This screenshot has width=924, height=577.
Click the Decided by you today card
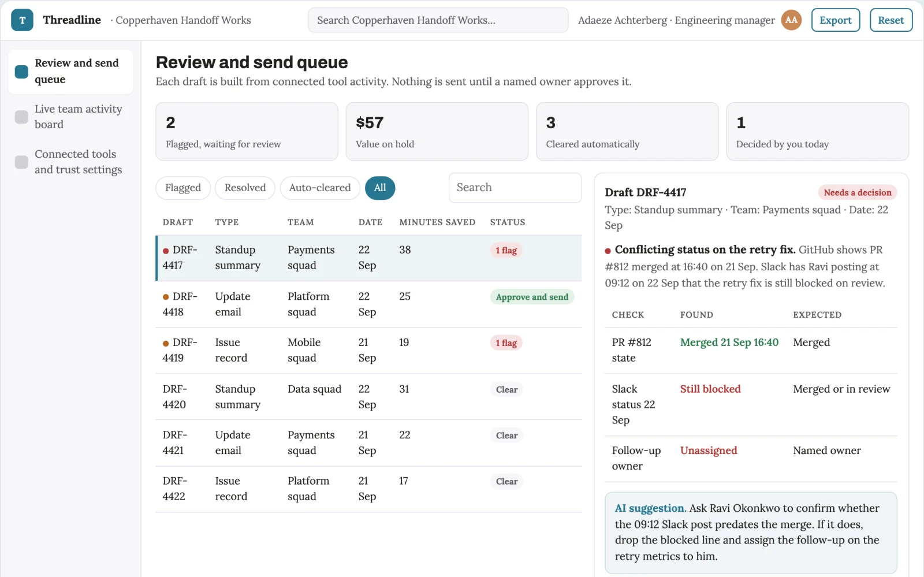[817, 132]
